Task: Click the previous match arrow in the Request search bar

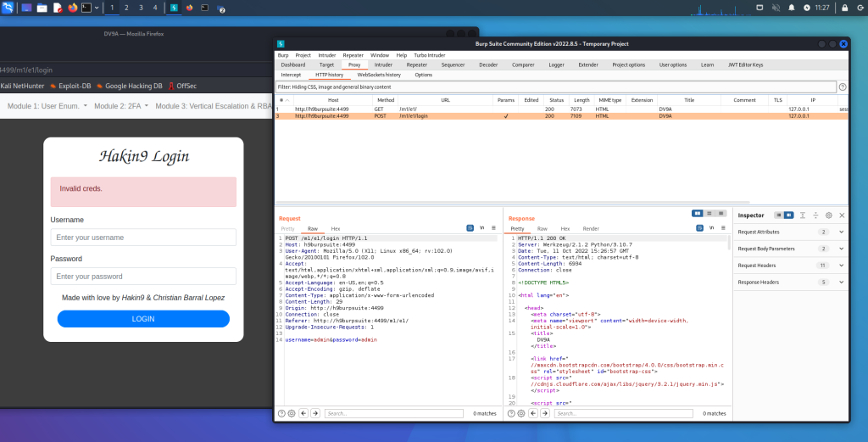Action: click(x=303, y=413)
